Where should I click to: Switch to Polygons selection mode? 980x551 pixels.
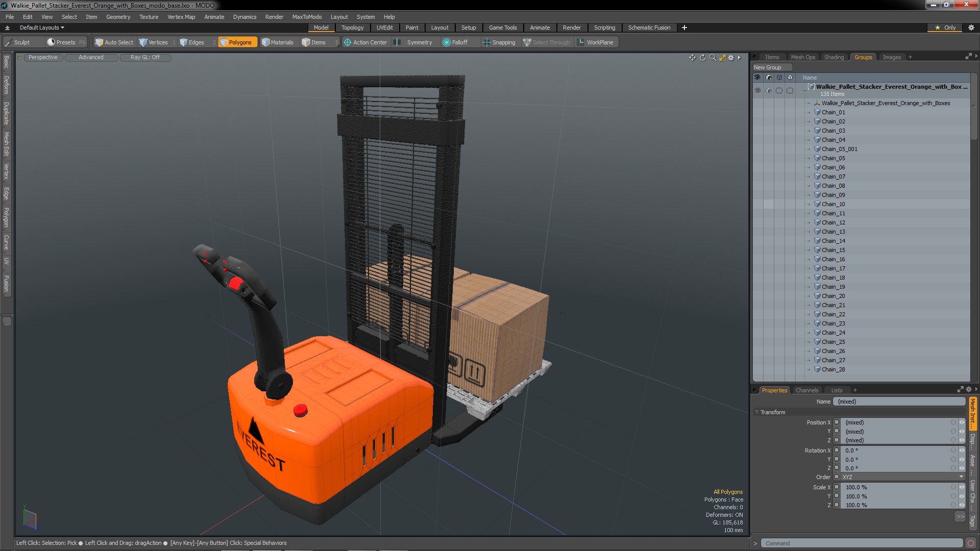pyautogui.click(x=236, y=42)
